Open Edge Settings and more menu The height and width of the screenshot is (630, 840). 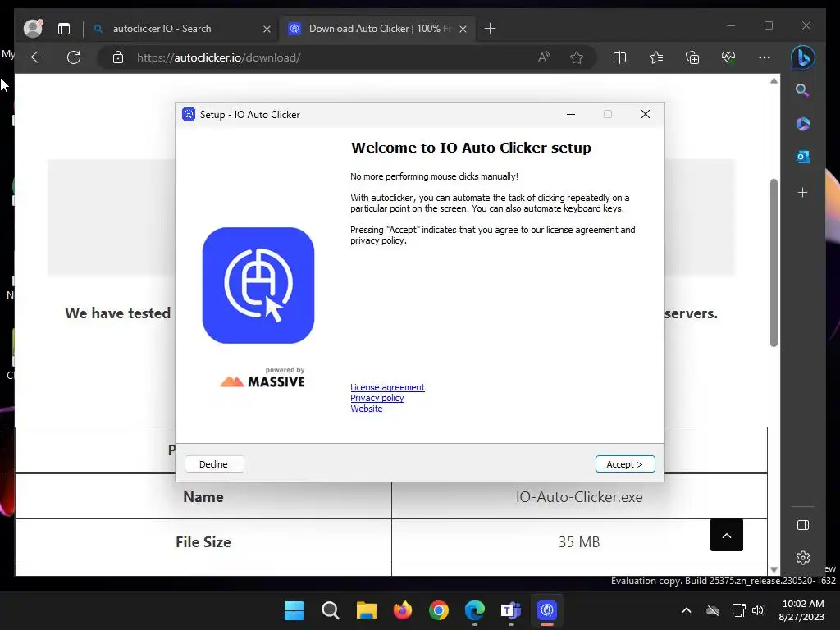[x=765, y=57]
